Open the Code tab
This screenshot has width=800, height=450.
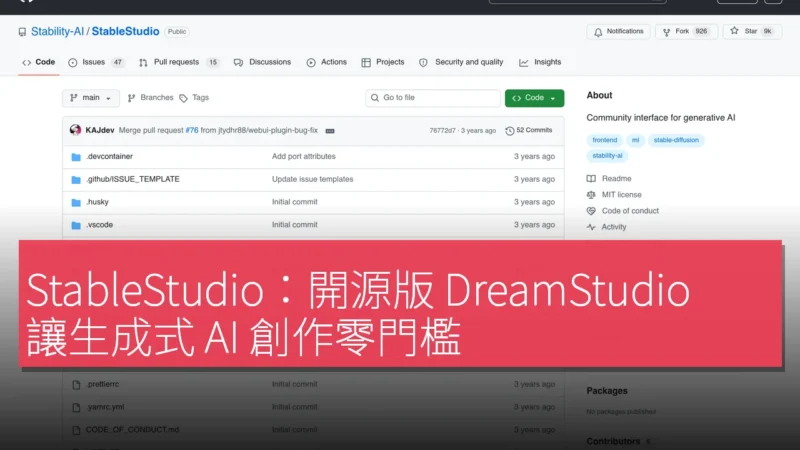(38, 62)
